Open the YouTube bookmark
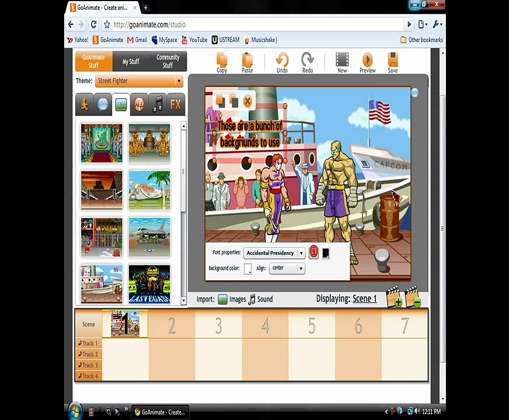This screenshot has width=509, height=420. [194, 40]
